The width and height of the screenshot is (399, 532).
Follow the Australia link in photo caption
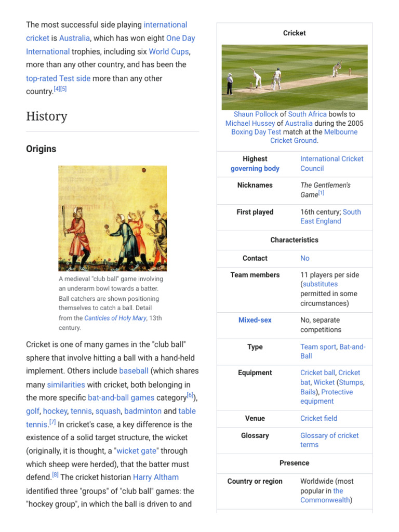coord(299,124)
